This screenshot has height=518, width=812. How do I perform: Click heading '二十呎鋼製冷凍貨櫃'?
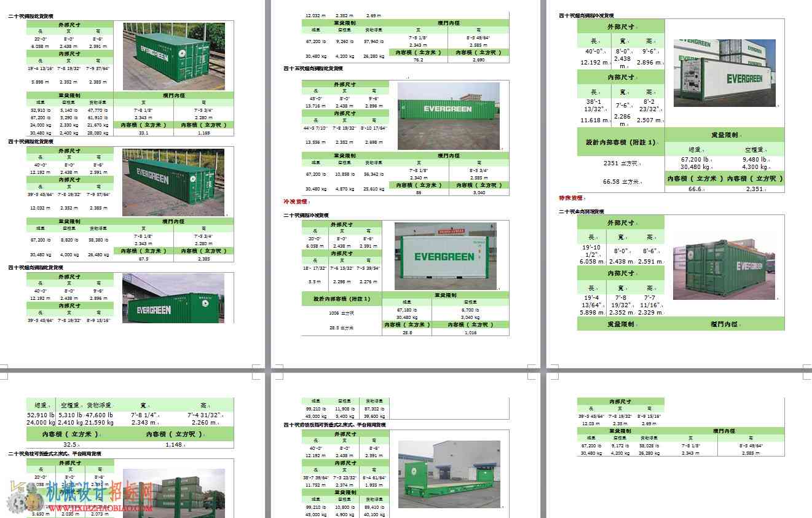(306, 216)
